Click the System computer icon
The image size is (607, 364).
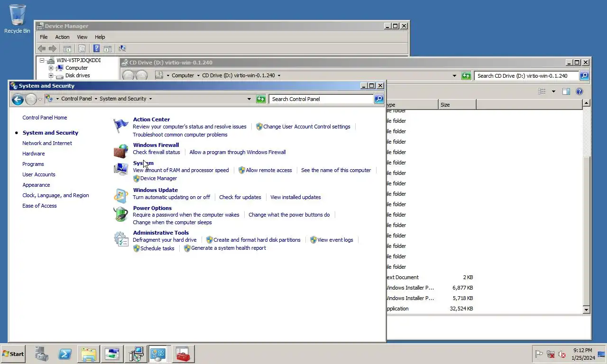point(121,169)
